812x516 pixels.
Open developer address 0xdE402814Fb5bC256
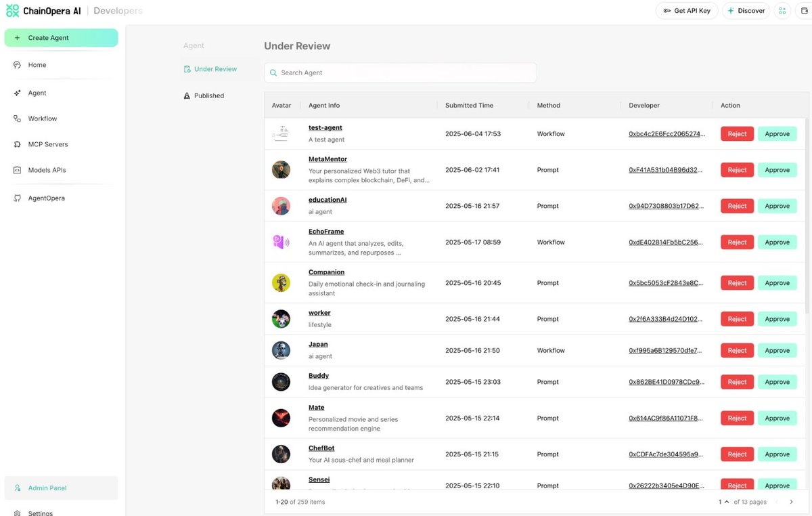tap(667, 242)
